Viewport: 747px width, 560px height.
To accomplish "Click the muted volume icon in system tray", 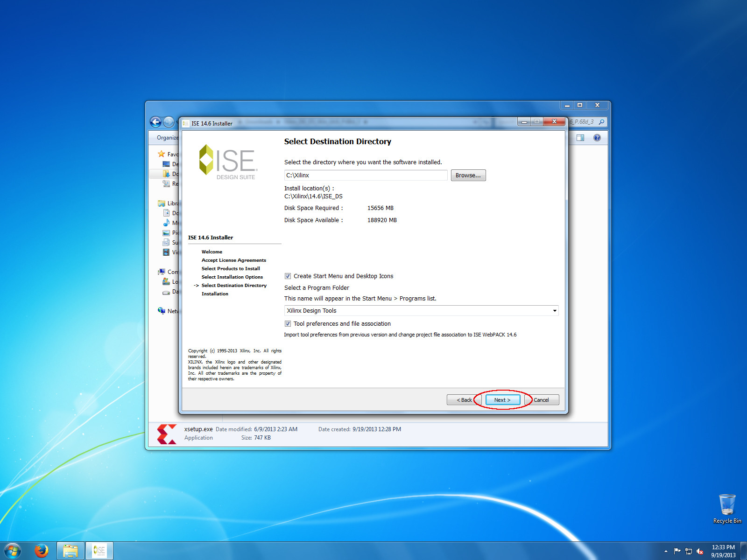I will 700,551.
